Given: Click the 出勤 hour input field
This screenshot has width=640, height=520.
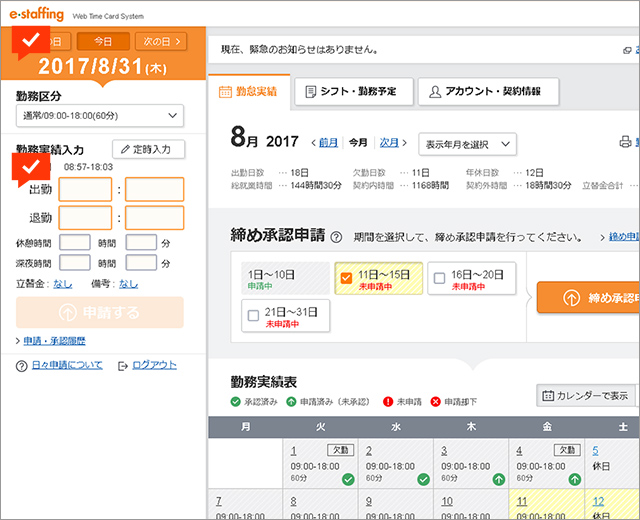Looking at the screenshot, I should [85, 189].
